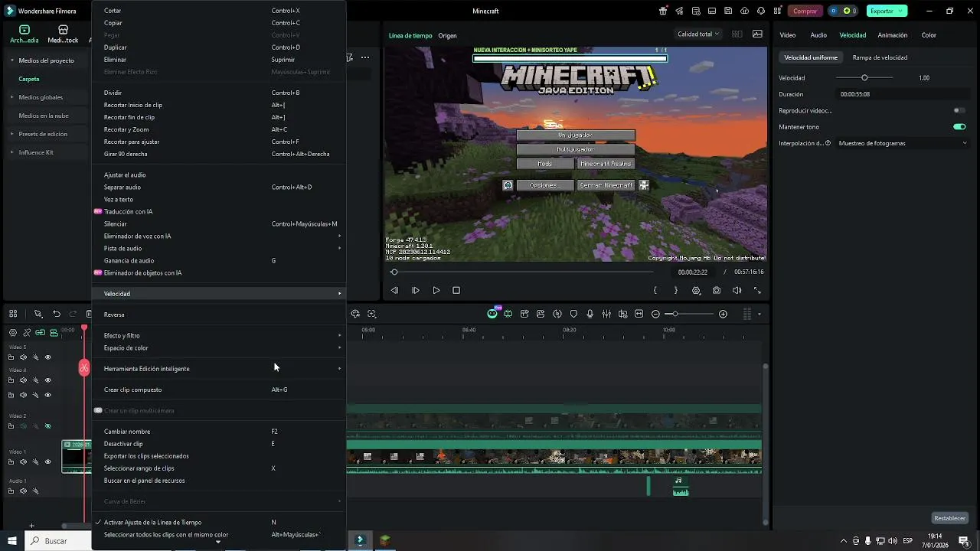
Task: Open preview display settings icon
Action: [696, 291]
